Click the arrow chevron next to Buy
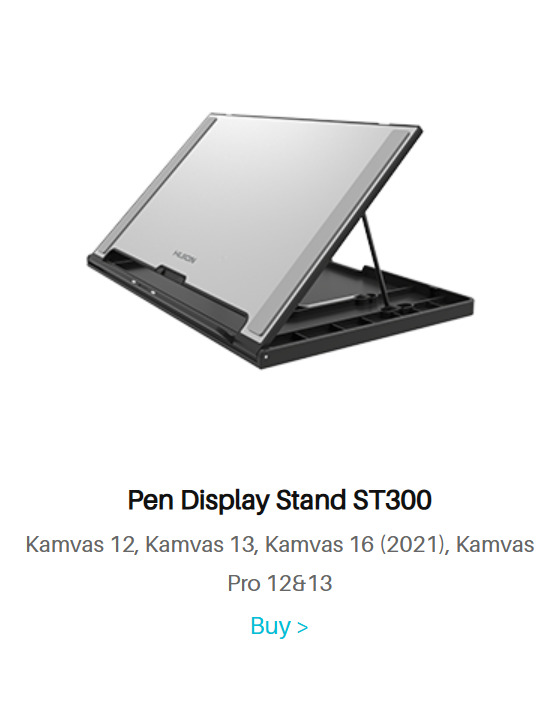The height and width of the screenshot is (708, 559). point(302,627)
